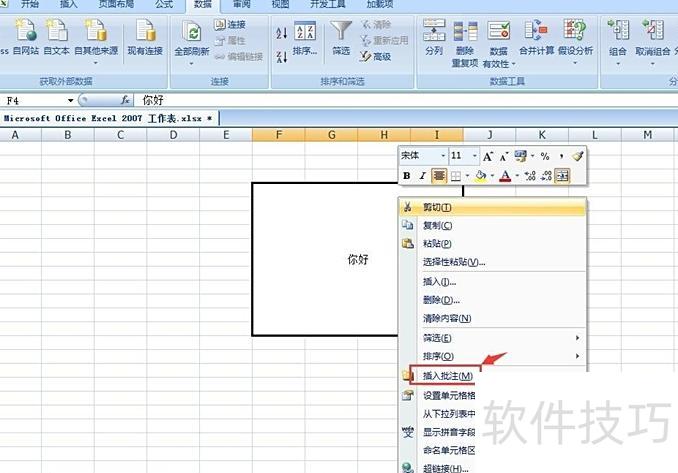Select column M header
The width and height of the screenshot is (678, 473).
tap(647, 135)
